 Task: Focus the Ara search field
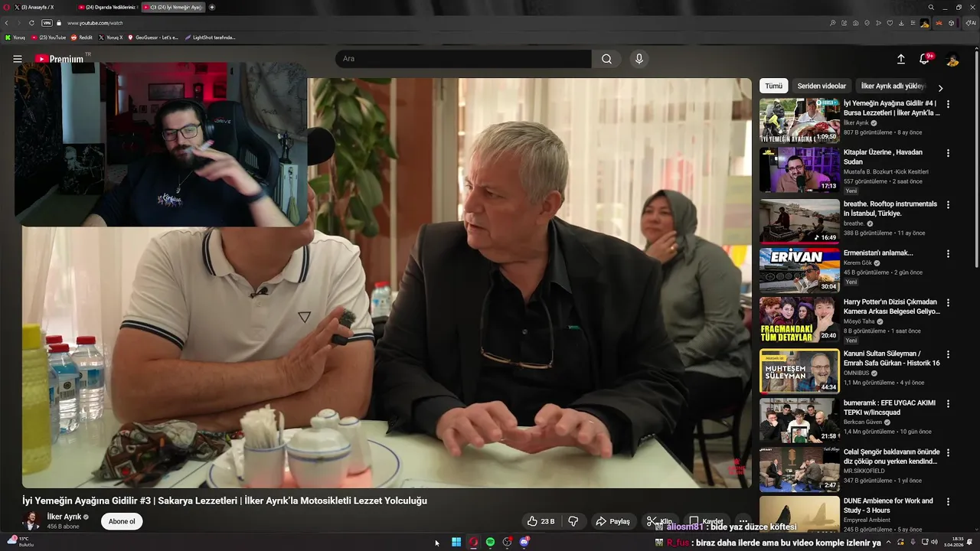point(463,59)
